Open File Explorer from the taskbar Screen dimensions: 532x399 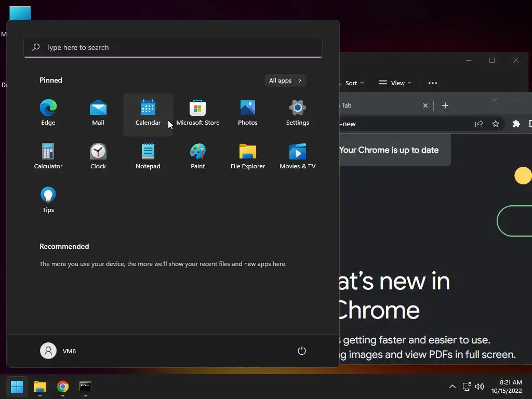(39, 387)
